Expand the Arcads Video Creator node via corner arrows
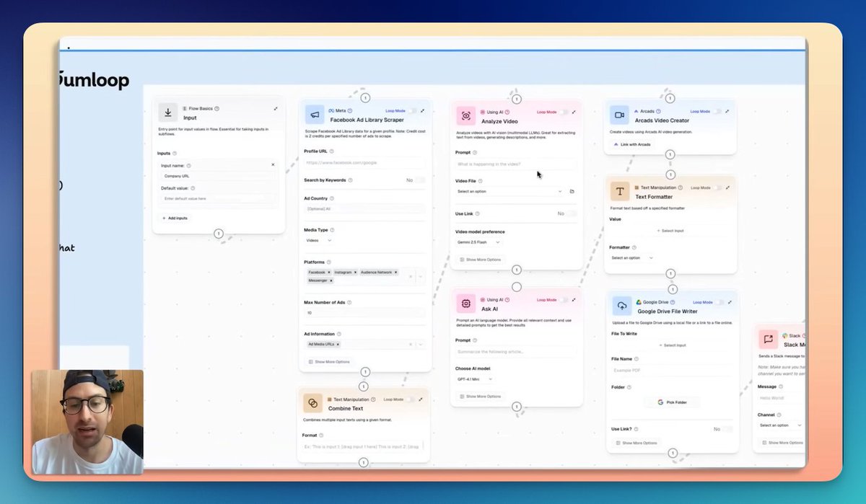 (x=727, y=112)
